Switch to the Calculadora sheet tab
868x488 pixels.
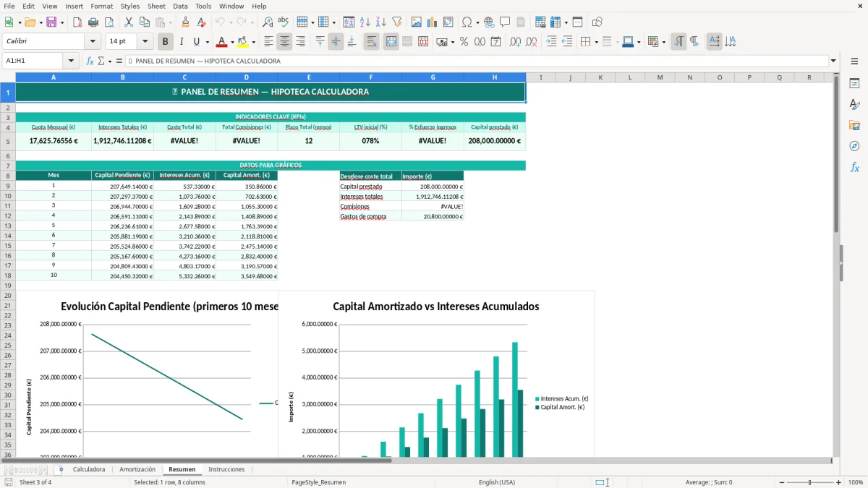(x=89, y=470)
